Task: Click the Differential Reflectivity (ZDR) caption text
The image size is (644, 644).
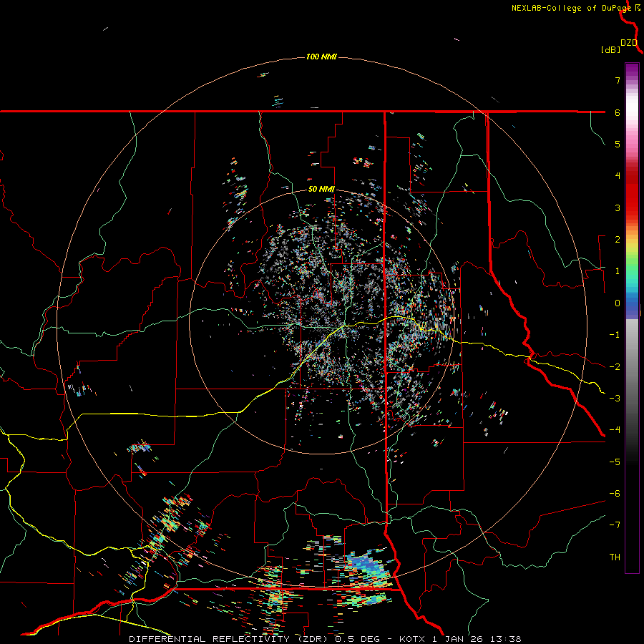Action: [230, 639]
